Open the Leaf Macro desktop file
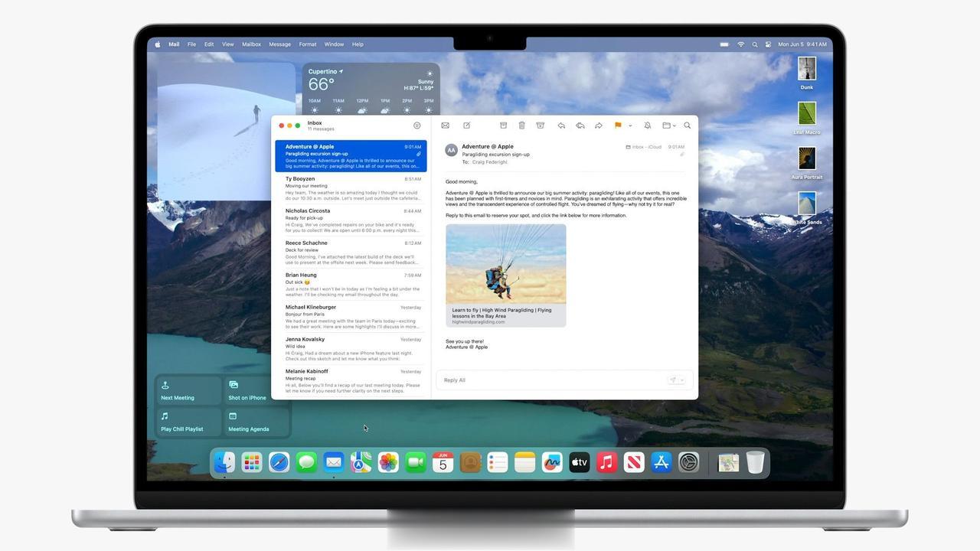 (807, 114)
